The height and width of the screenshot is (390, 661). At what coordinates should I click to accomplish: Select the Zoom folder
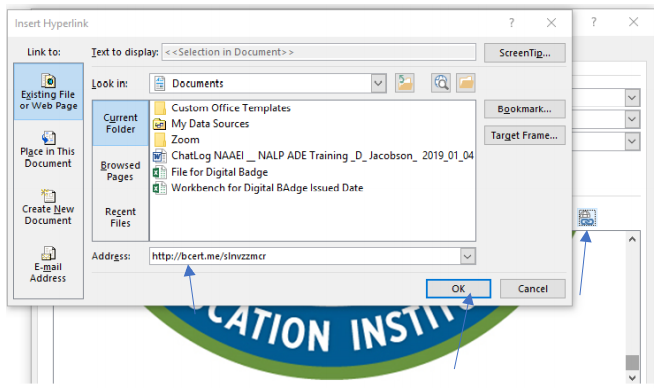click(x=177, y=140)
